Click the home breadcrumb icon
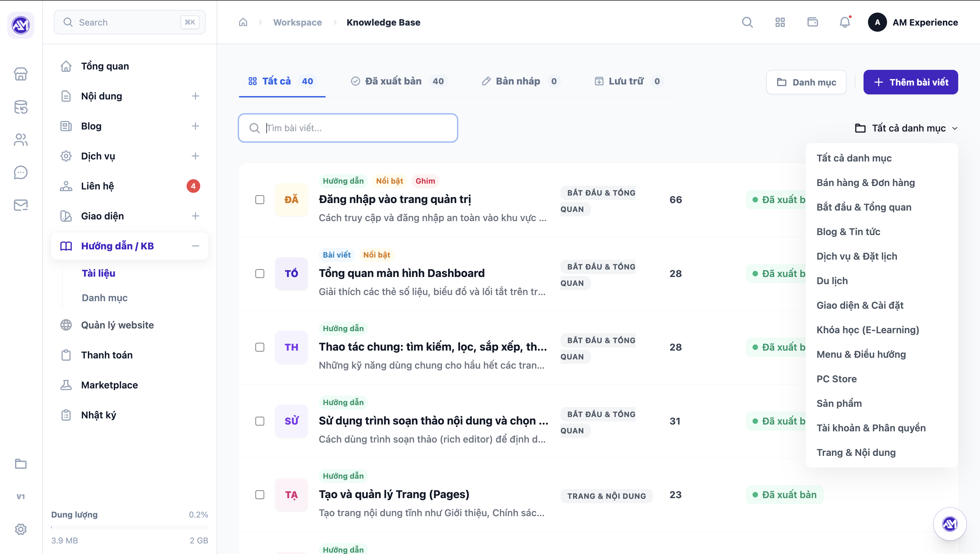980x554 pixels. (243, 22)
